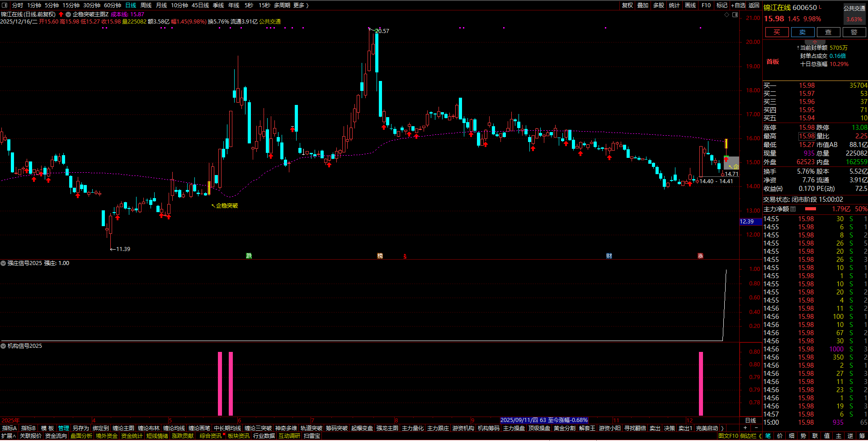This screenshot has width=868, height=441.
Task: Toggle 复权 price adjustment
Action: click(x=627, y=5)
